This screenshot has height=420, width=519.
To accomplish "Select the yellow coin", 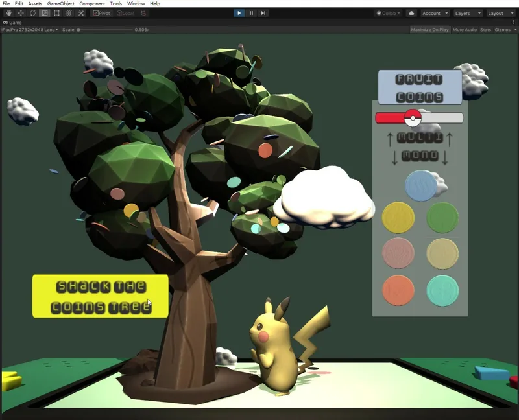I will (398, 217).
